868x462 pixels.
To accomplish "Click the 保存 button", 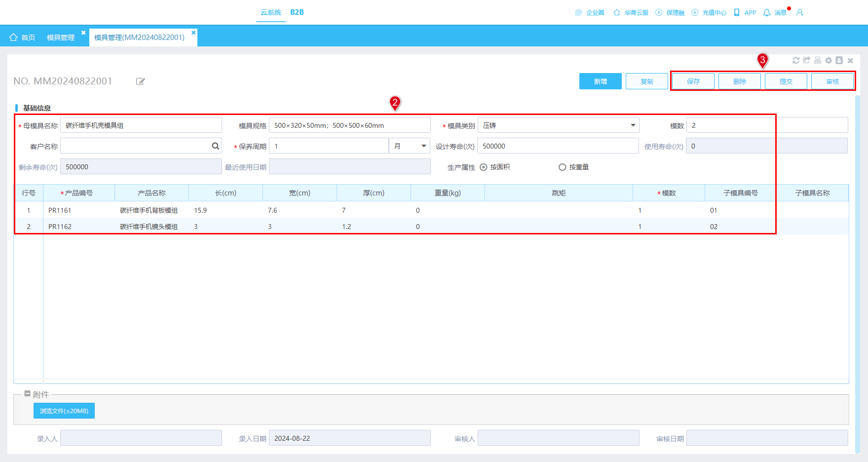I will 693,81.
